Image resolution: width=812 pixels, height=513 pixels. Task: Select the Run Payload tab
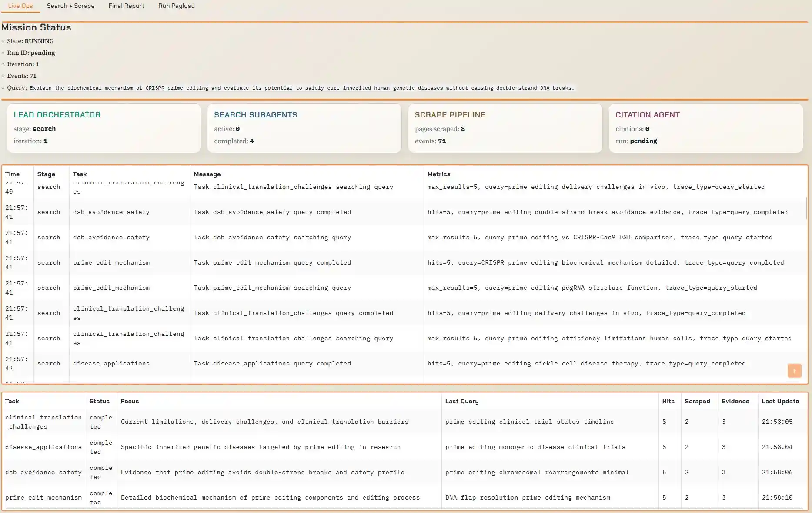coord(176,6)
